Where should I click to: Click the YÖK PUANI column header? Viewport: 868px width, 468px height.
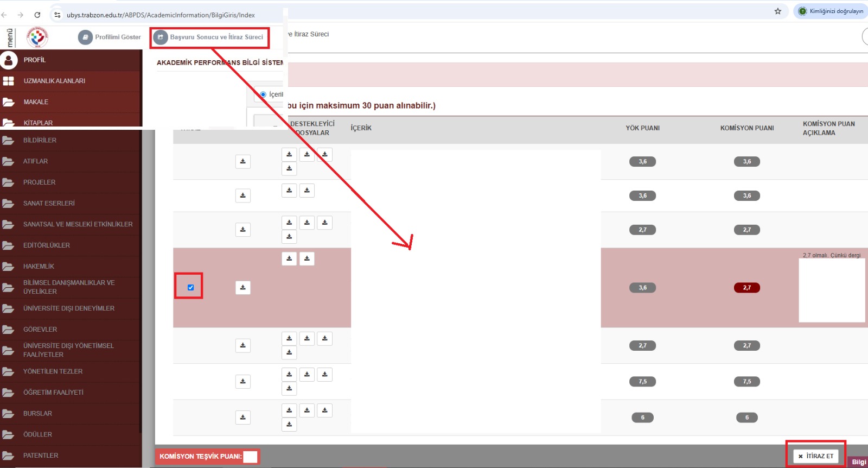click(x=643, y=128)
